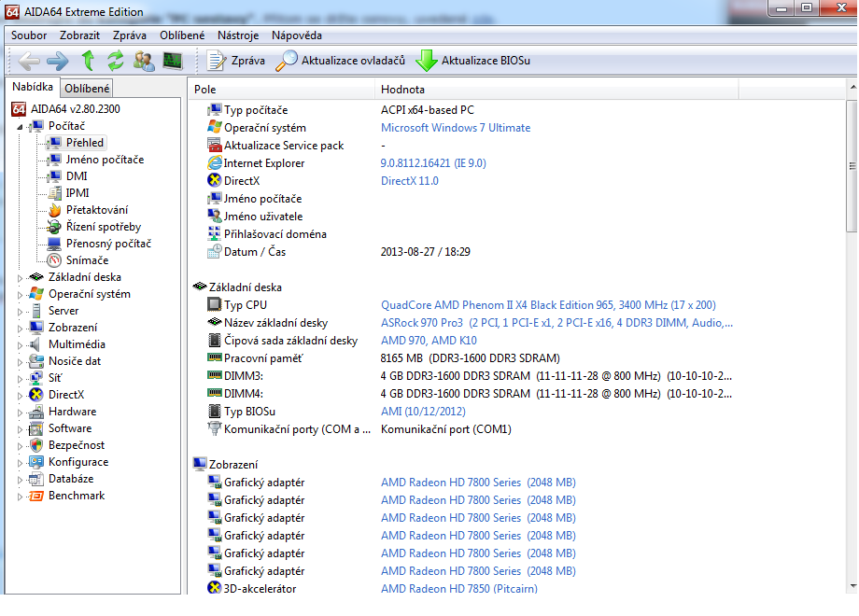Click the green Up arrow toolbar icon
This screenshot has width=859, height=616.
(88, 61)
